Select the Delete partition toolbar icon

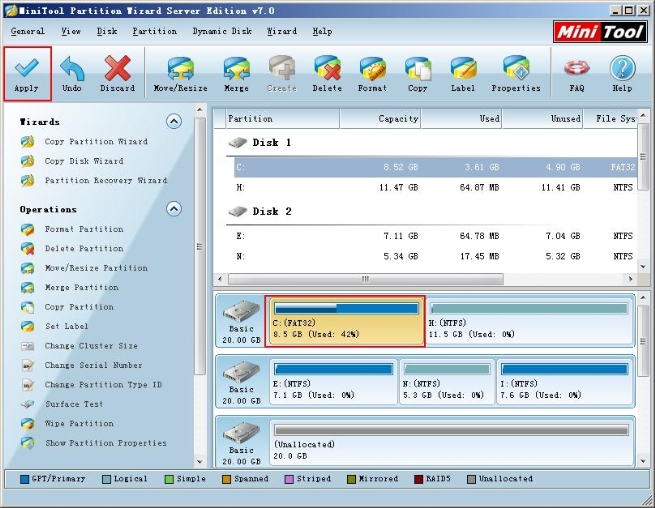tap(327, 74)
